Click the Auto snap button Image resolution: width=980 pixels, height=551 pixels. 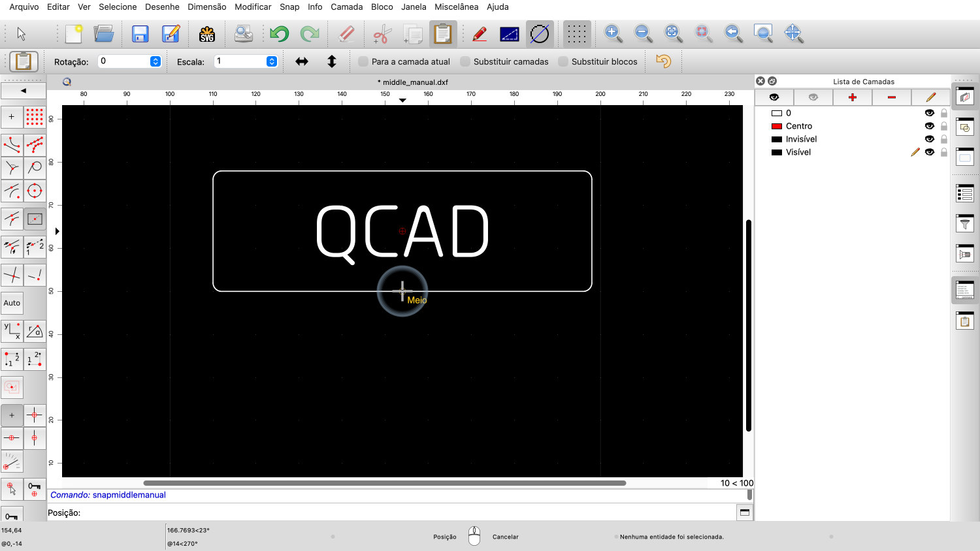(x=12, y=303)
